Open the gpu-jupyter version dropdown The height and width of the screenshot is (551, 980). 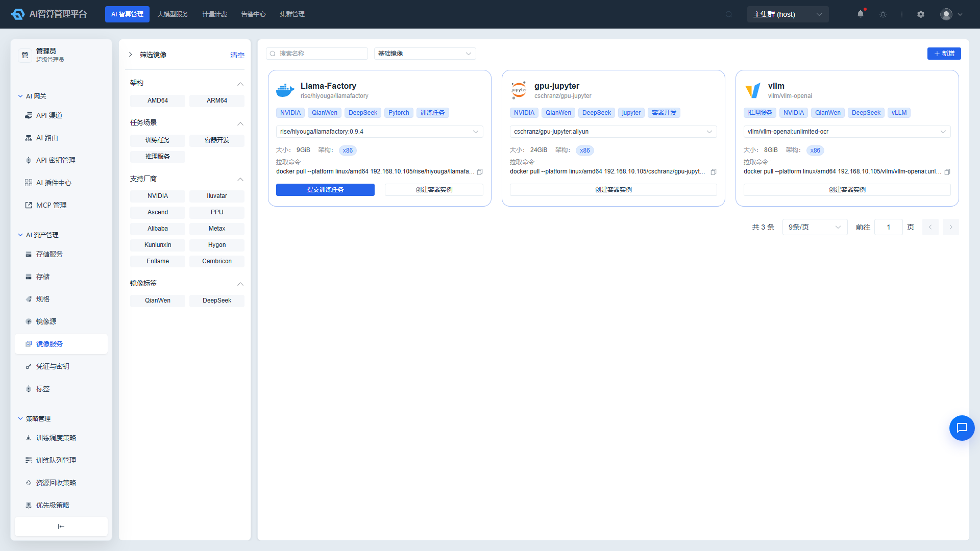[x=614, y=132]
